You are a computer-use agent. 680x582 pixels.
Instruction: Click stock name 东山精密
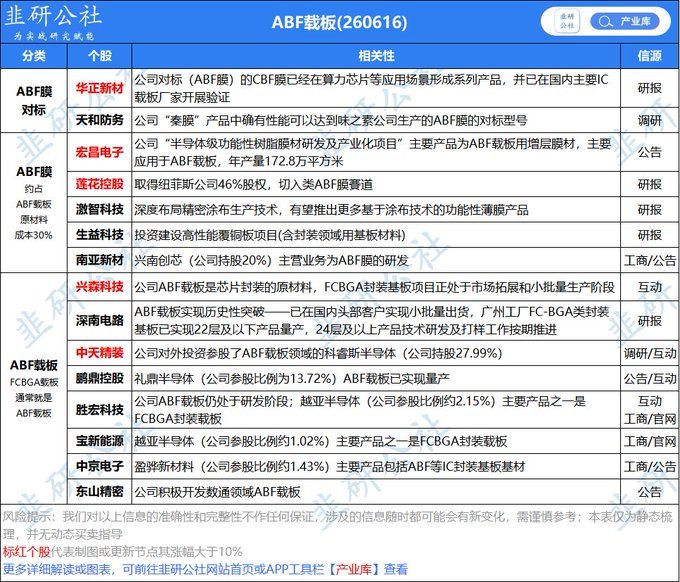point(100,491)
